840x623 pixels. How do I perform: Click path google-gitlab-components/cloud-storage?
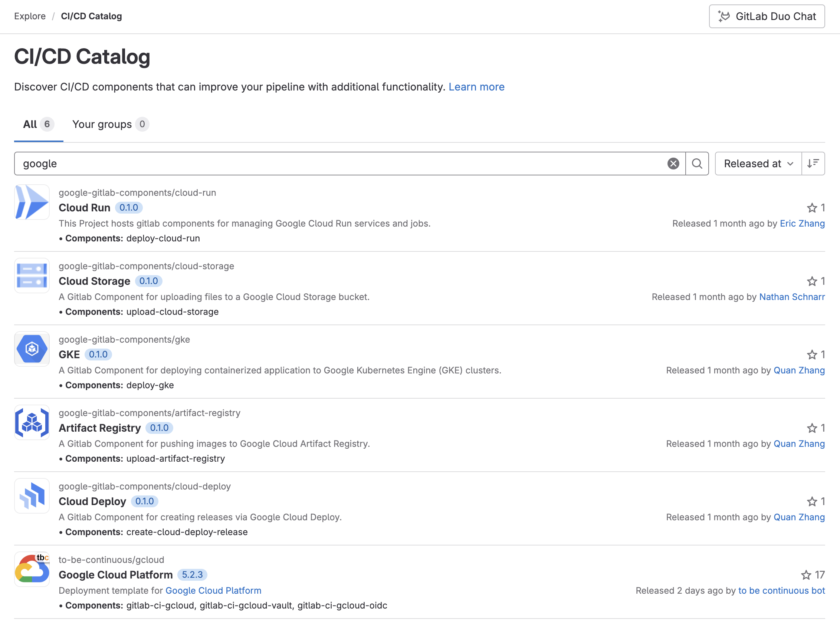[147, 267]
